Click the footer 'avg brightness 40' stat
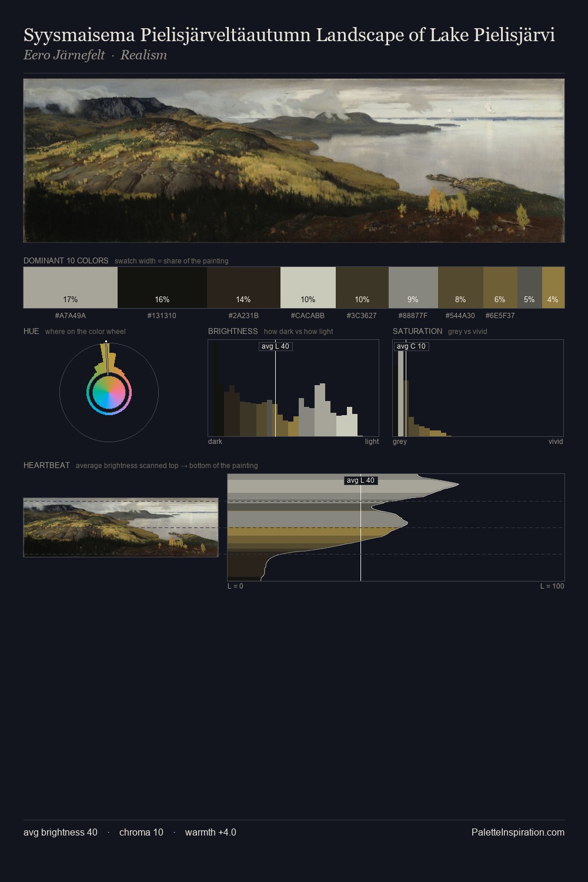The width and height of the screenshot is (588, 882). pos(61,833)
